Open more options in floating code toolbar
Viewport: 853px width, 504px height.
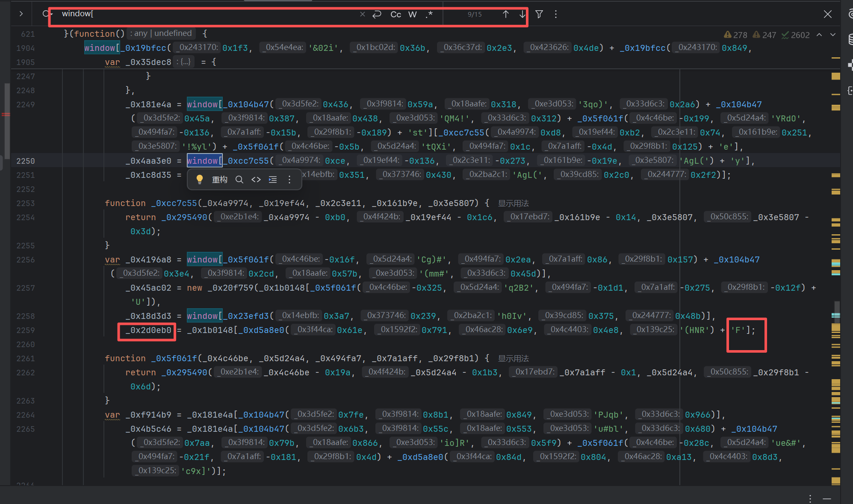289,180
